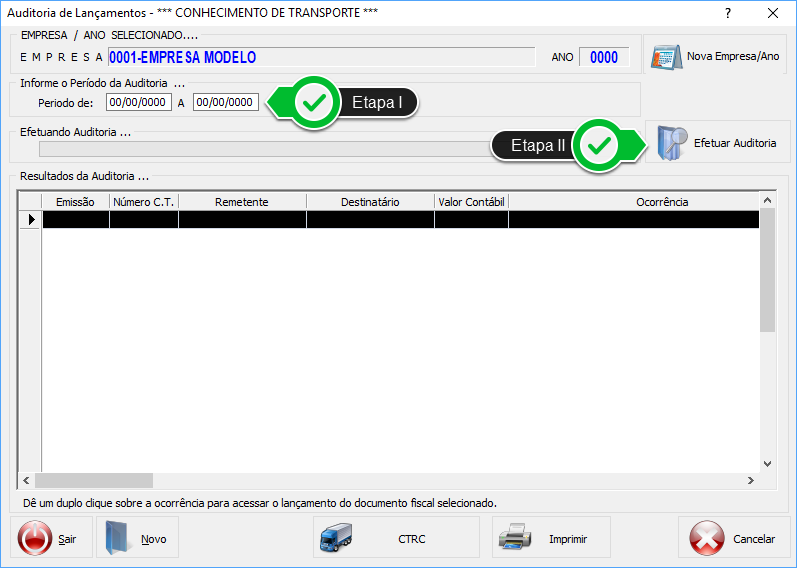Click the EMPRESA name field
The image size is (797, 568).
(320, 57)
